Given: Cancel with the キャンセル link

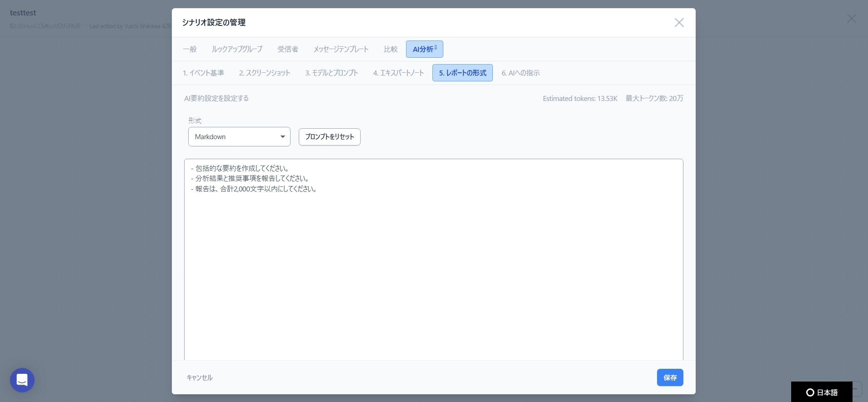Looking at the screenshot, I should tap(200, 377).
